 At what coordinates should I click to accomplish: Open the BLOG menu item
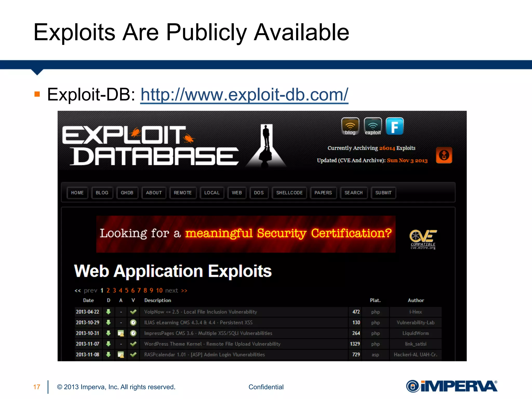pos(102,193)
